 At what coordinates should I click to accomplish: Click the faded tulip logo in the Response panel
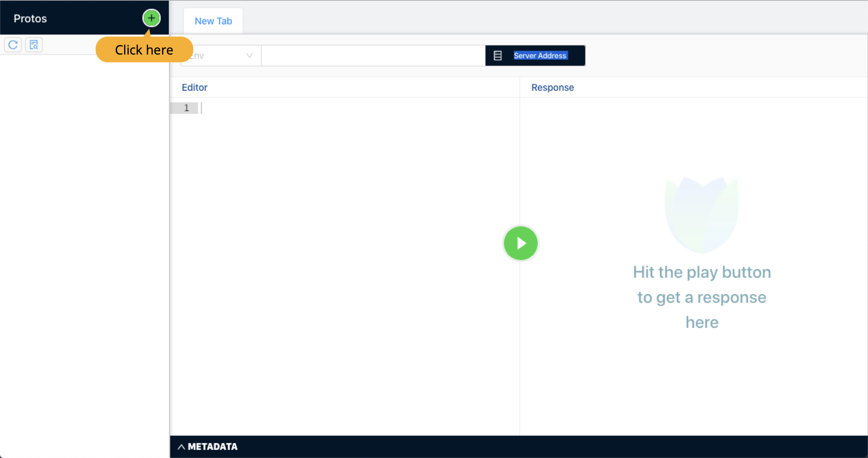pos(702,214)
